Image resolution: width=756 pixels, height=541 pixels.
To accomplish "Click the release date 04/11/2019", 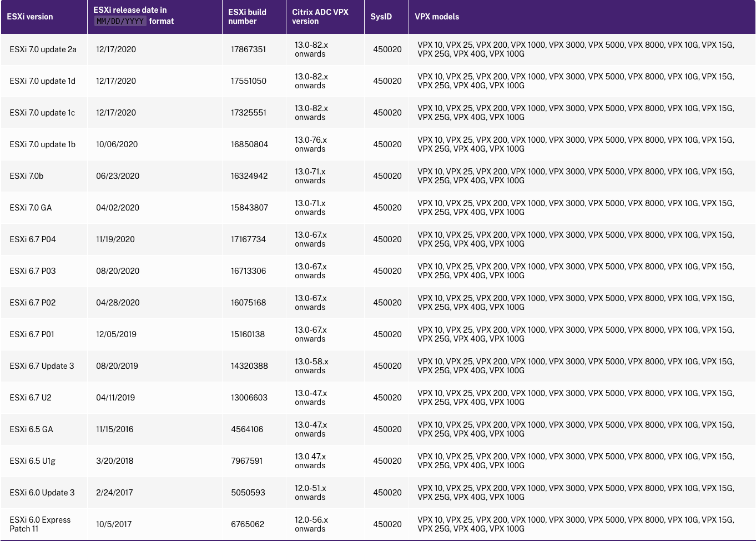I will click(115, 398).
